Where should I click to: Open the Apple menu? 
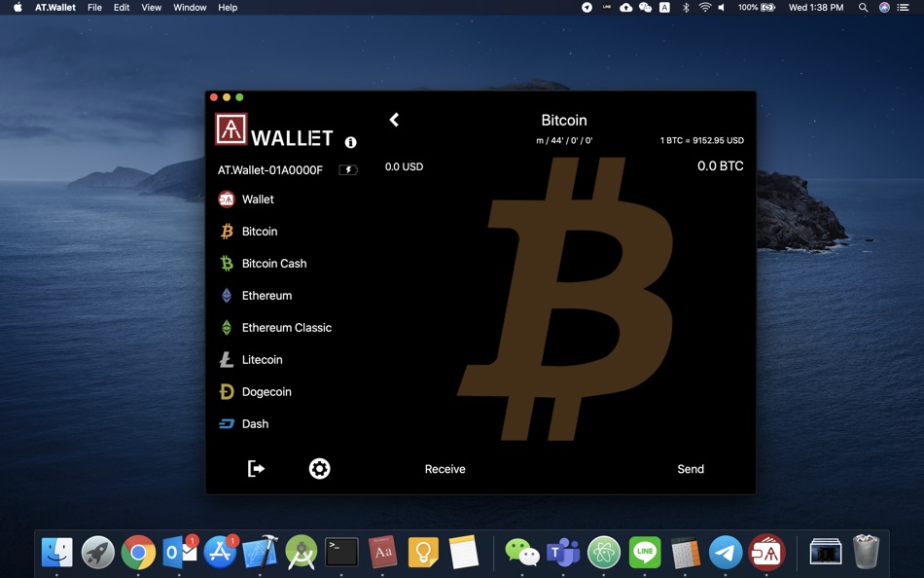(18, 8)
